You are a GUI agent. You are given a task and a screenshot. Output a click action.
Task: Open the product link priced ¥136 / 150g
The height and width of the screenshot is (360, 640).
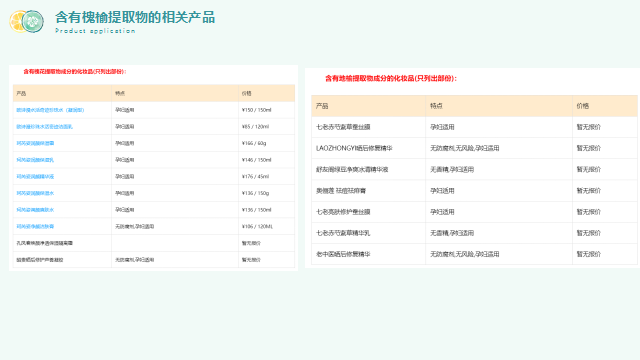[35, 193]
